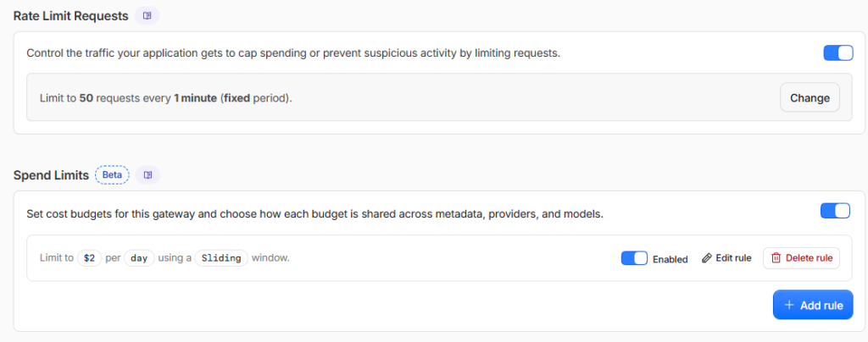Click the red trash icon in Delete rule
Viewport: 868px width, 342px height.
coord(776,258)
